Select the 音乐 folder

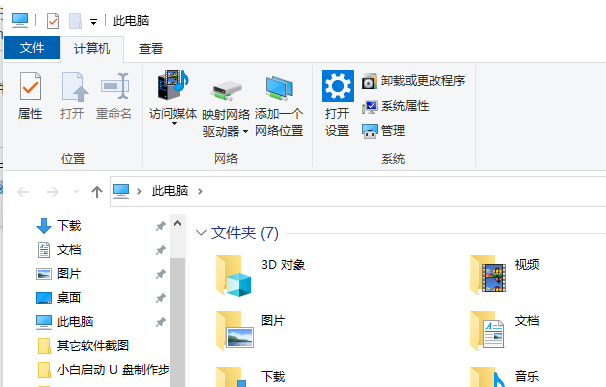[505, 377]
